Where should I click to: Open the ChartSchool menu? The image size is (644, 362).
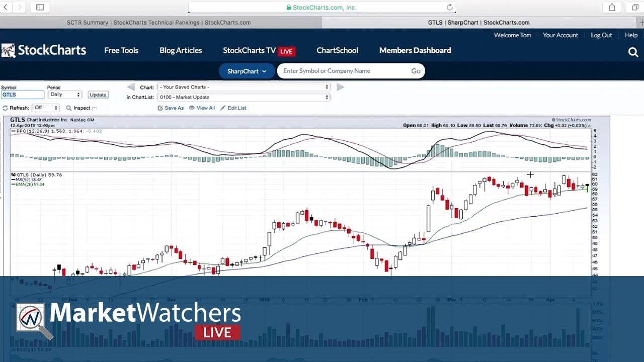point(337,50)
